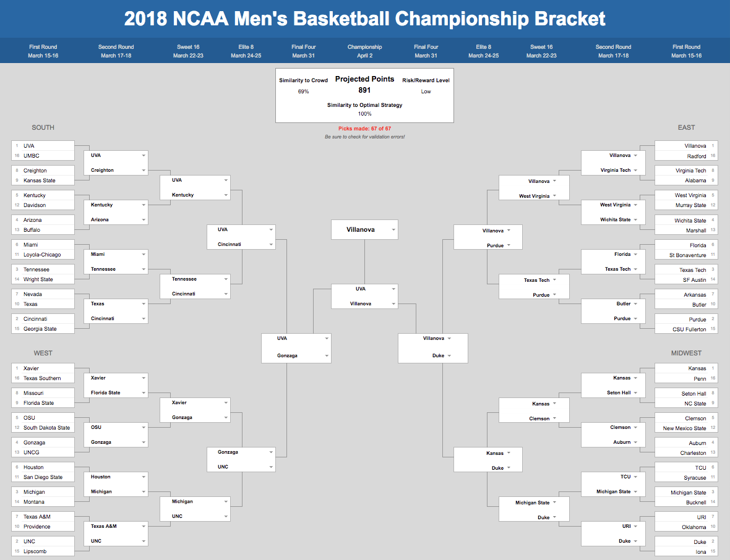
Task: Click the Championship April 2 header
Action: [x=364, y=51]
